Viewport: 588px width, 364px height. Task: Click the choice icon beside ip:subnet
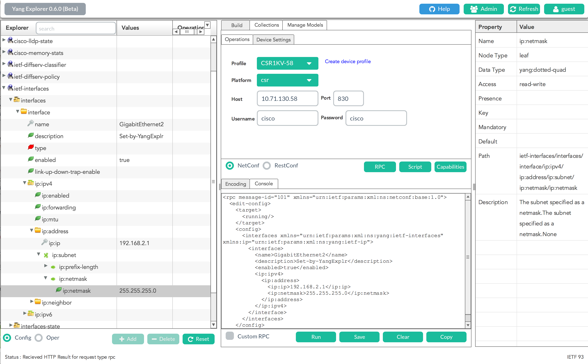46,255
